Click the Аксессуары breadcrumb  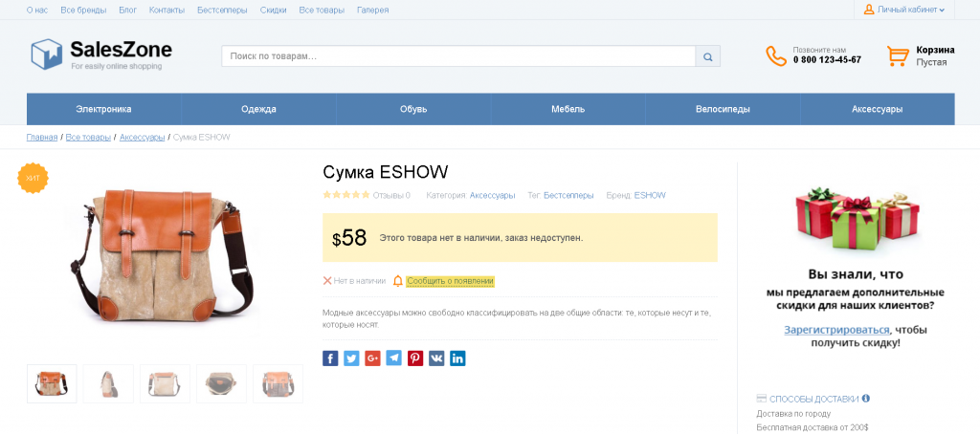(x=142, y=137)
